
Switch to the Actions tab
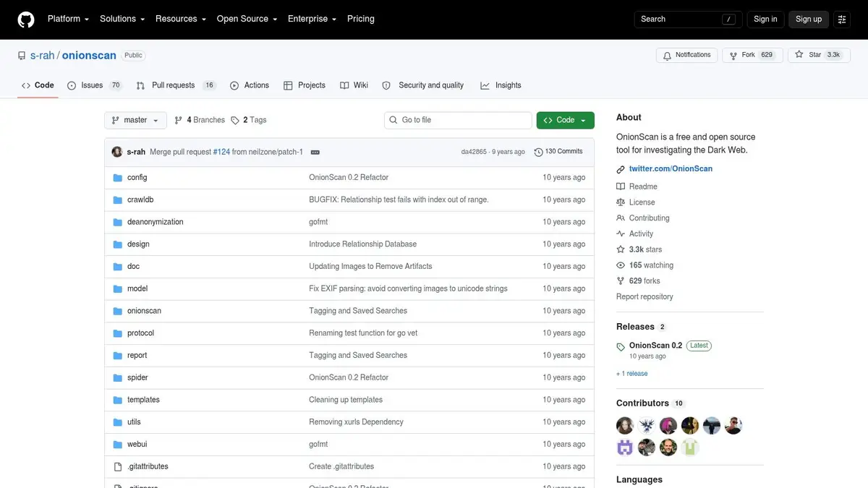tap(250, 85)
